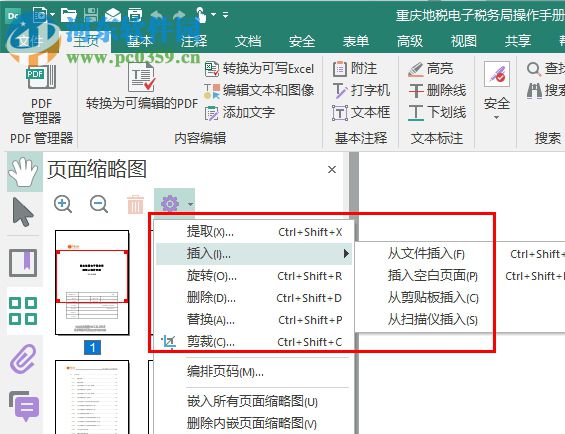Choose 旋转(O)... menu entry
Image resolution: width=565 pixels, height=434 pixels.
254,276
